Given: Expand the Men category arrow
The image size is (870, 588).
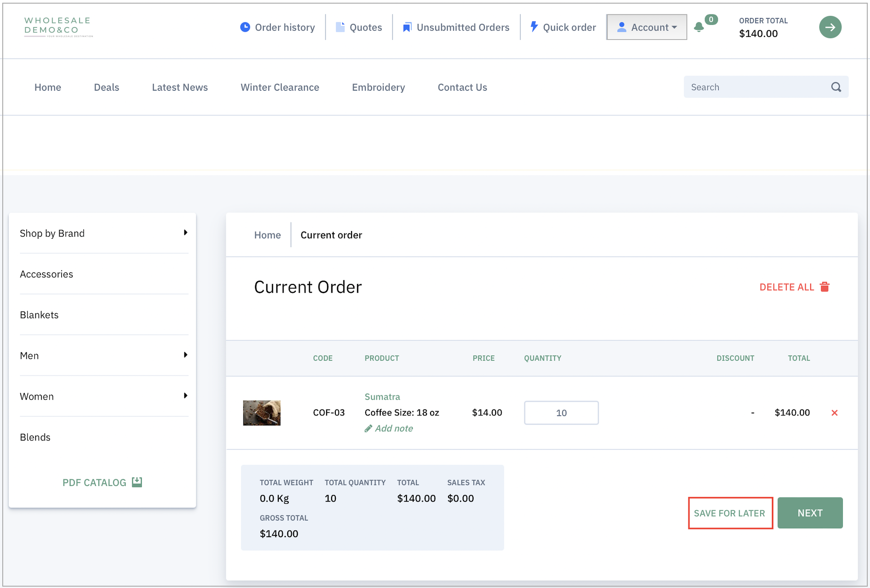Looking at the screenshot, I should 185,355.
